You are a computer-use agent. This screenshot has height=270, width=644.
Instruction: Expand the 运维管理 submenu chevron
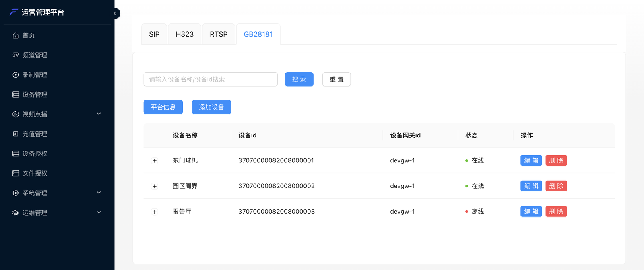(99, 212)
